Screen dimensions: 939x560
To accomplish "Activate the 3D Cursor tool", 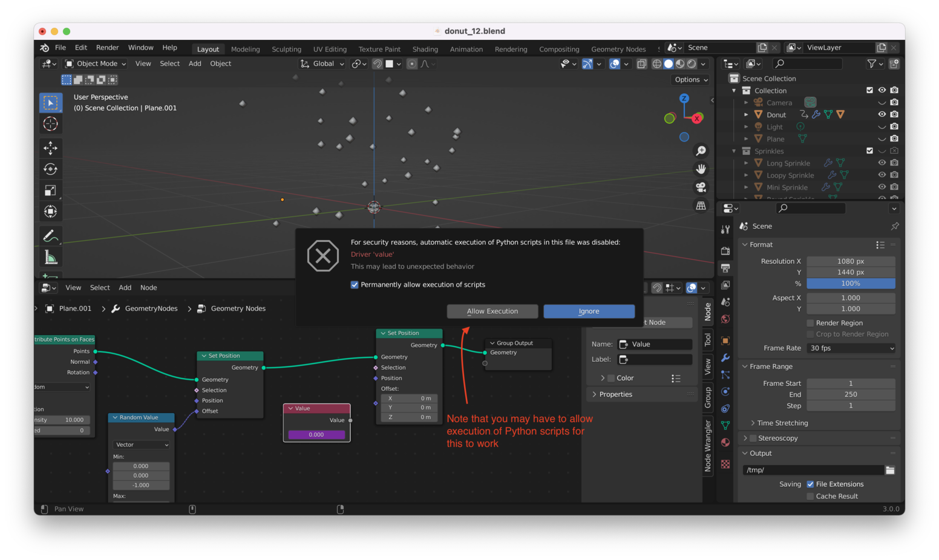I will point(51,124).
